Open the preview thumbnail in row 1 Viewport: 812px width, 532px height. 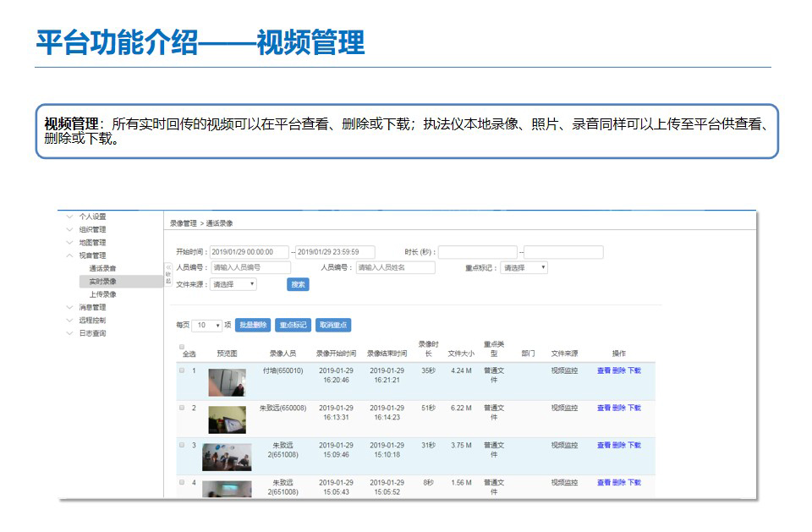click(x=227, y=382)
